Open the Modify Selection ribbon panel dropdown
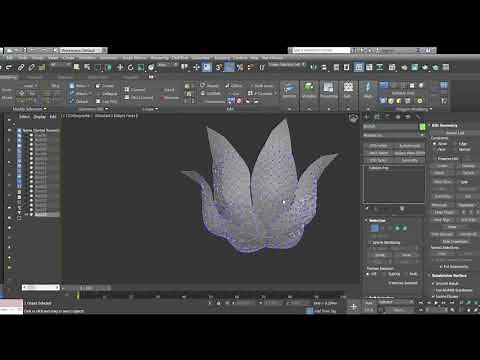 pos(29,109)
